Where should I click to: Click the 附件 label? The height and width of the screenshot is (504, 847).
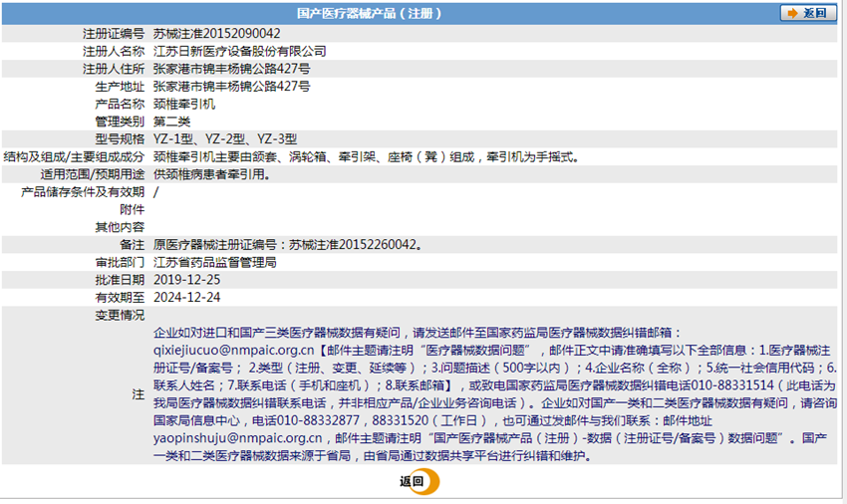click(133, 209)
